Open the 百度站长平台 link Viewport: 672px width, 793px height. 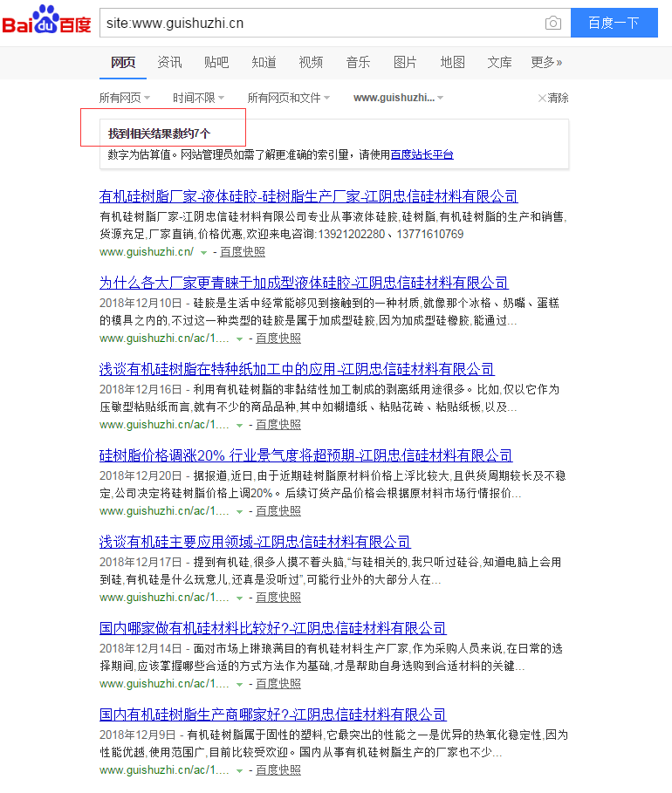(422, 154)
